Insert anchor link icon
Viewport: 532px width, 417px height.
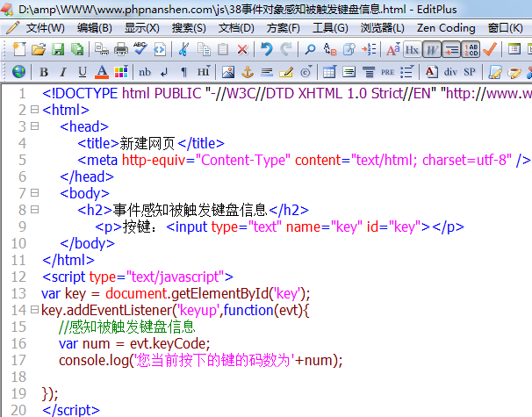[x=248, y=72]
